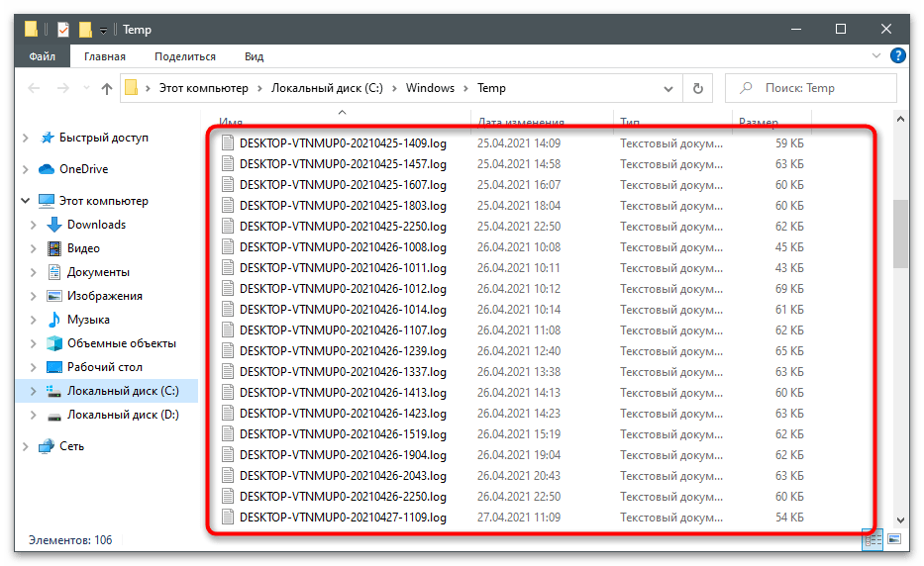Click the icon of DESKTOP-VTNMUP0-20210426-1107.log
Image resolution: width=924 pixels, height=566 pixels.
(x=228, y=330)
